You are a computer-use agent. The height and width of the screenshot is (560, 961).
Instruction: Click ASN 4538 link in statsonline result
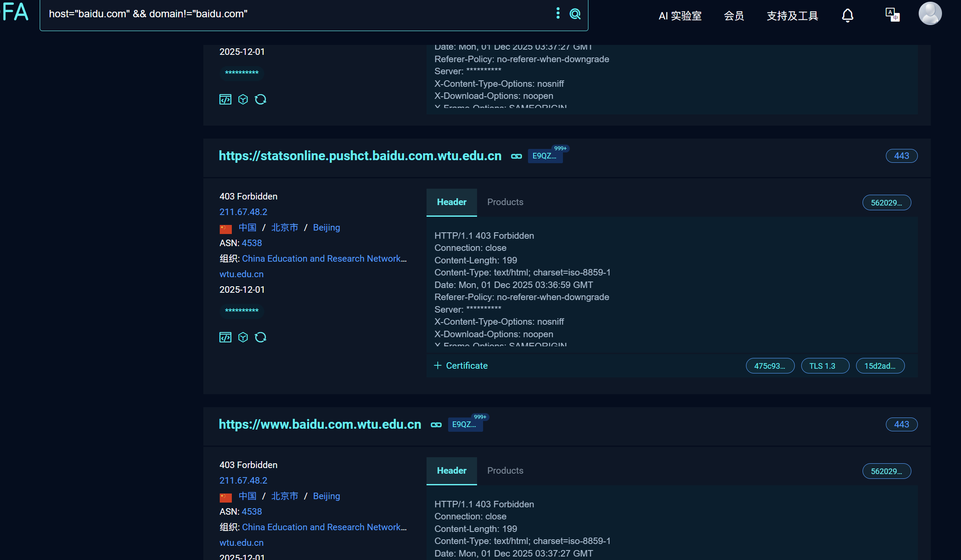(252, 243)
